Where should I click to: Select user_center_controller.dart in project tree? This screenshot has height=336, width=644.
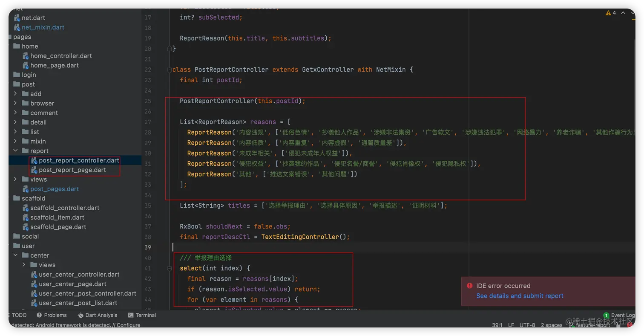pos(79,275)
